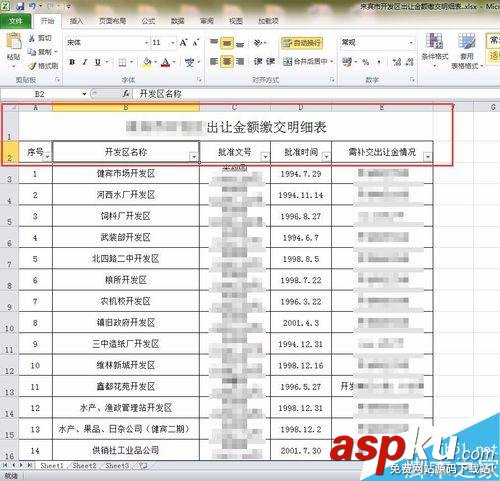Toggle Italic formatting
Image resolution: width=500 pixels, height=481 pixels.
[x=85, y=62]
